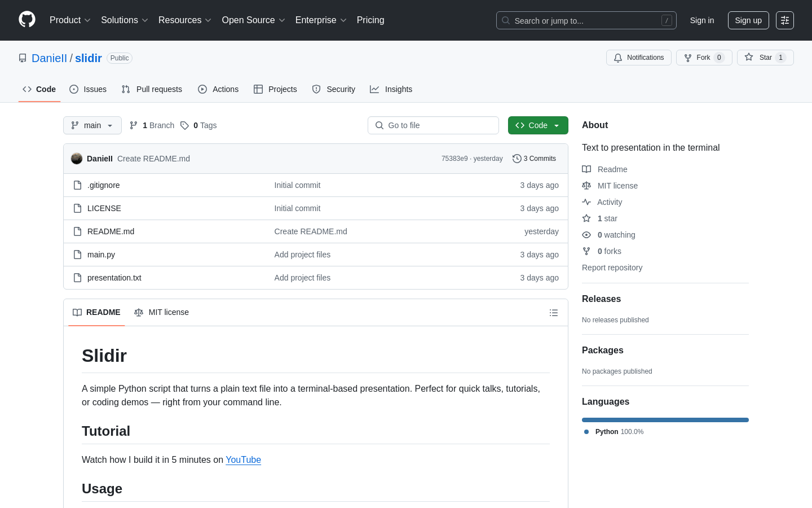View the 3 Commits history
Viewport: 812px width, 508px height.
click(x=534, y=159)
